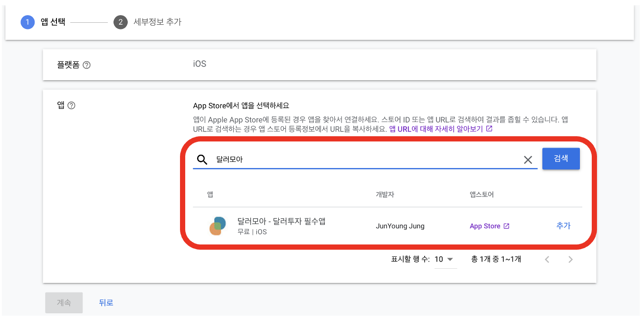Open 앱 URL에 대해 자세히 알아보기 link
This screenshot has height=319, width=644.
441,129
